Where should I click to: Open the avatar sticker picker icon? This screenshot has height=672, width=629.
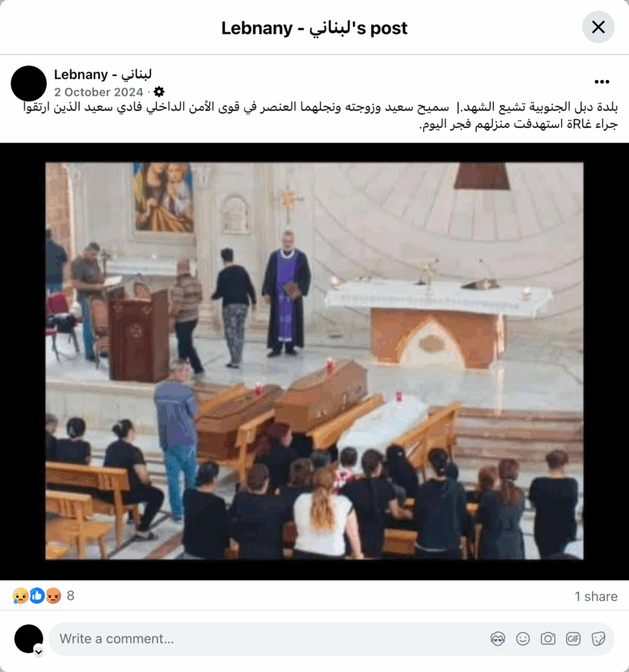point(498,639)
